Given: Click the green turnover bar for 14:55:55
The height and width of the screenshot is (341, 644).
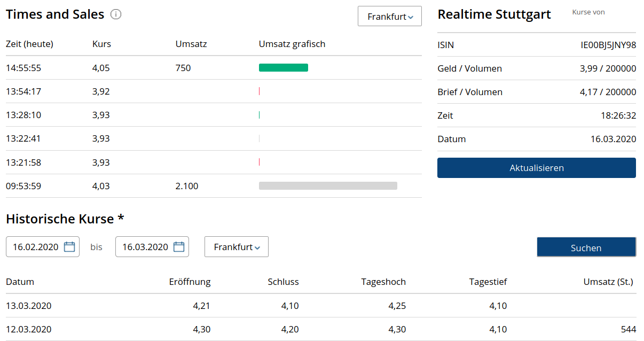Looking at the screenshot, I should 284,68.
